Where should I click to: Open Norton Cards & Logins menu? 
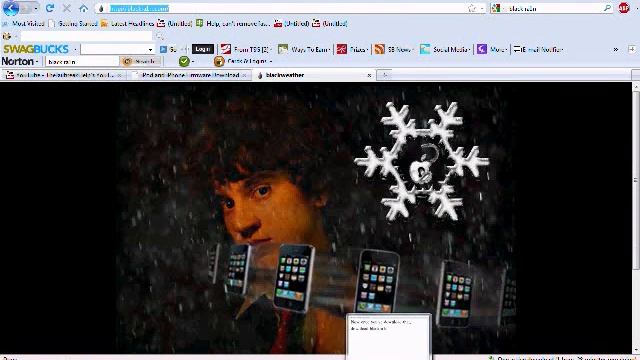point(249,61)
